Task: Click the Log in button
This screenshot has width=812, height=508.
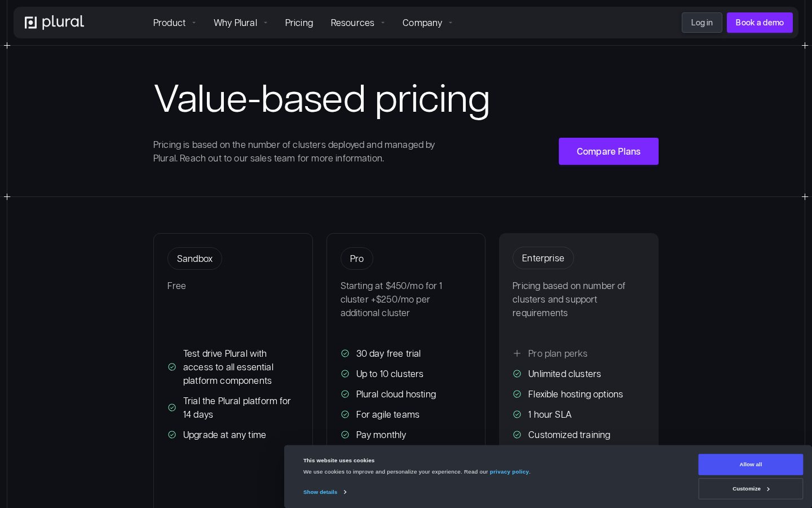Action: tap(701, 23)
